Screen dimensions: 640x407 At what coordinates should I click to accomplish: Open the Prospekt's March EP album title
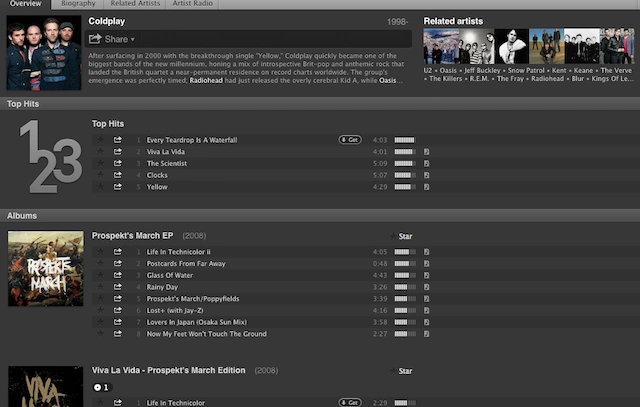click(x=133, y=236)
